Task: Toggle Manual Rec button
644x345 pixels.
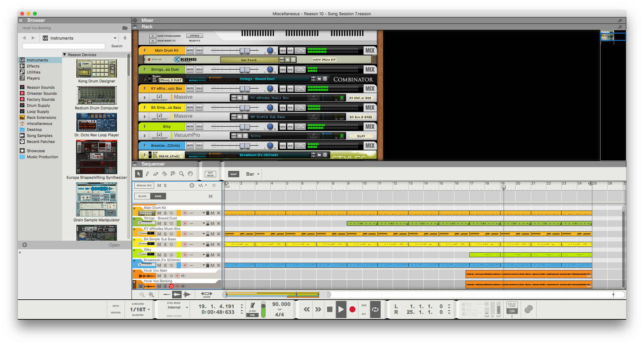Action: pyautogui.click(x=144, y=186)
